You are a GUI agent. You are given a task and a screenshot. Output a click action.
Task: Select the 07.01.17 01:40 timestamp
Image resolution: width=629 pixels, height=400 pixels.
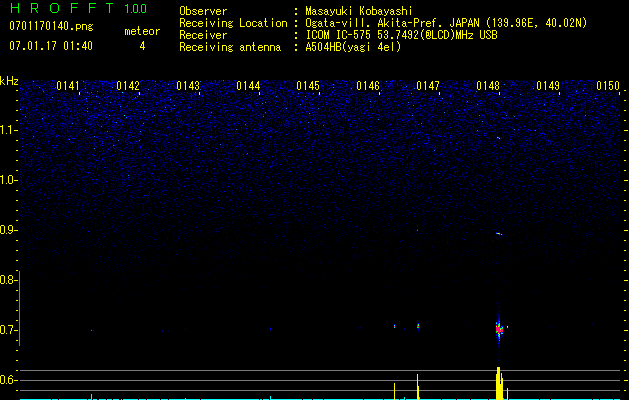[x=49, y=46]
